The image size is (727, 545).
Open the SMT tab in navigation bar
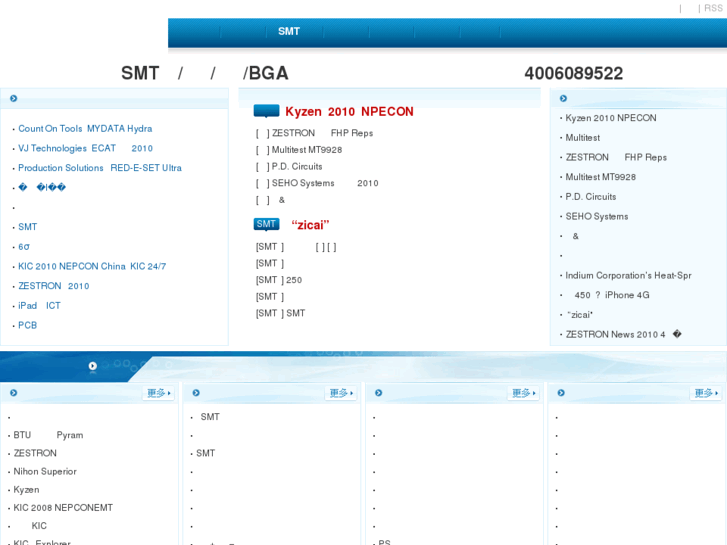click(x=289, y=32)
